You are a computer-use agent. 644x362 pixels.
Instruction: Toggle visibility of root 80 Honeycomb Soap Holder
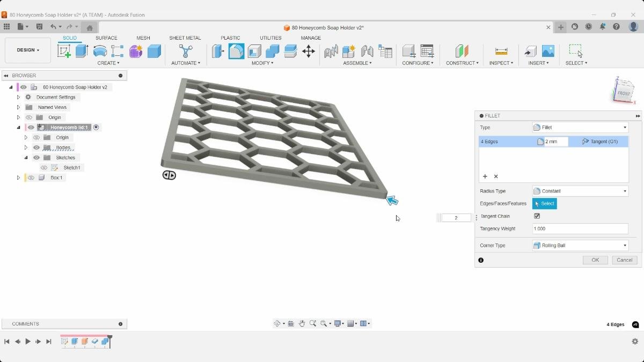[x=24, y=87]
